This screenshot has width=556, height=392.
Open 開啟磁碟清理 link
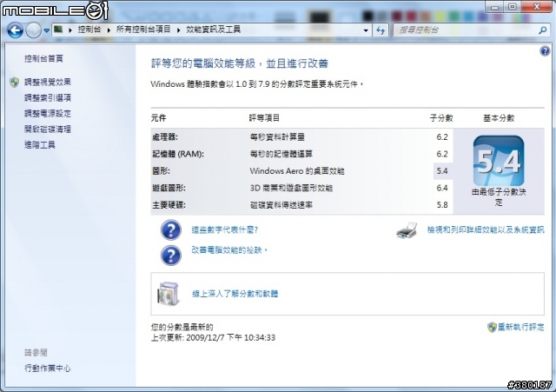[48, 130]
